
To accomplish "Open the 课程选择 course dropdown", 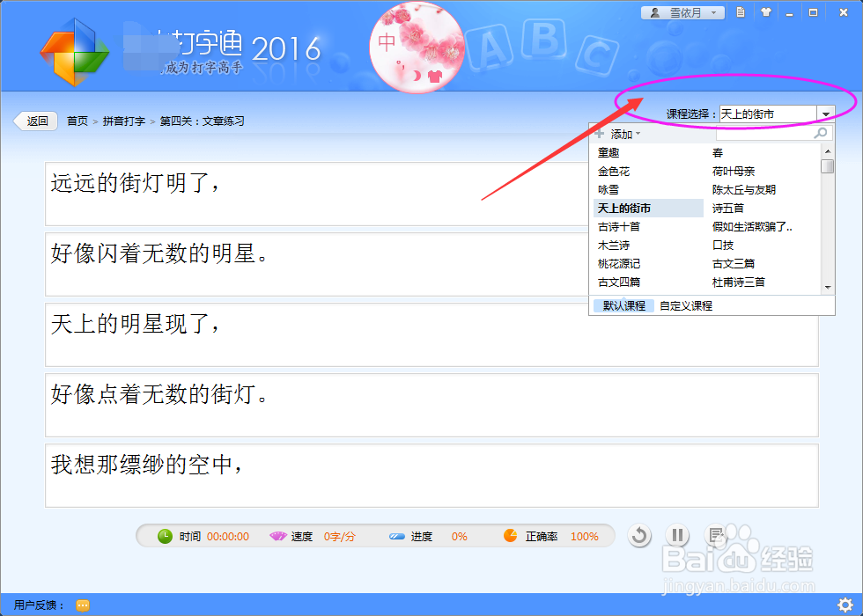I will pos(825,113).
